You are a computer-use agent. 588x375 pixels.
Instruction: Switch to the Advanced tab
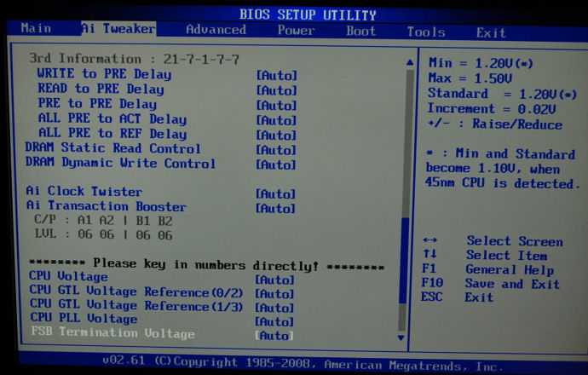pyautogui.click(x=216, y=30)
